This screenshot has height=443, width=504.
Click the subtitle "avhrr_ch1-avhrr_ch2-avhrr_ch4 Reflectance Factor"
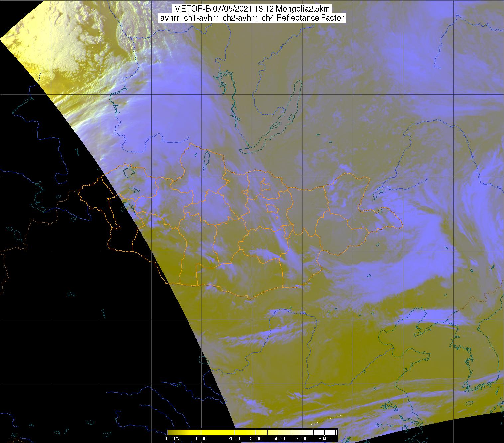(252, 18)
